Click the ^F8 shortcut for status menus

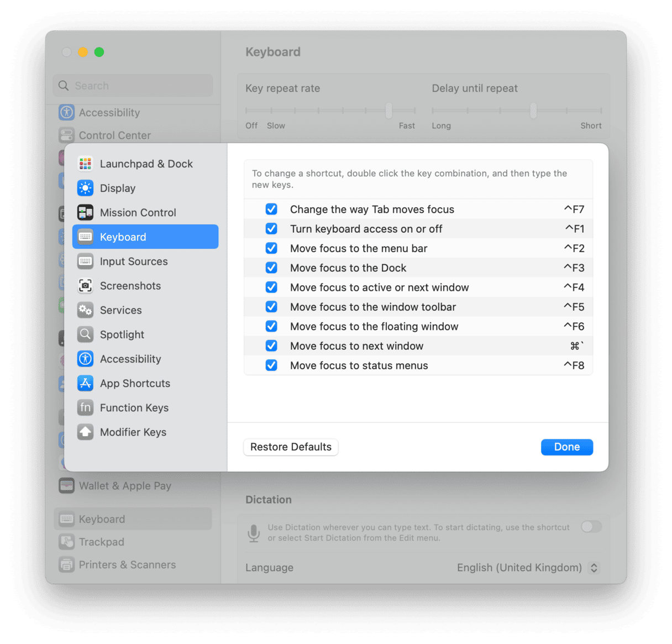click(574, 365)
